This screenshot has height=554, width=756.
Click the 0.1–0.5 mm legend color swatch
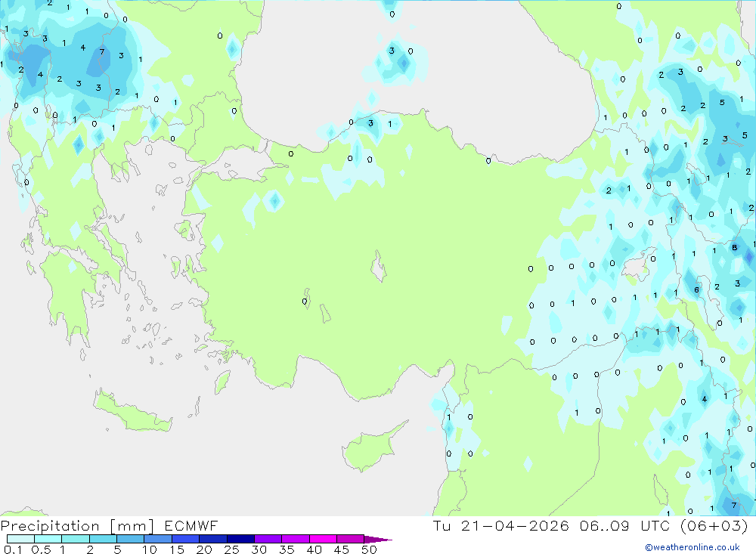click(20, 539)
